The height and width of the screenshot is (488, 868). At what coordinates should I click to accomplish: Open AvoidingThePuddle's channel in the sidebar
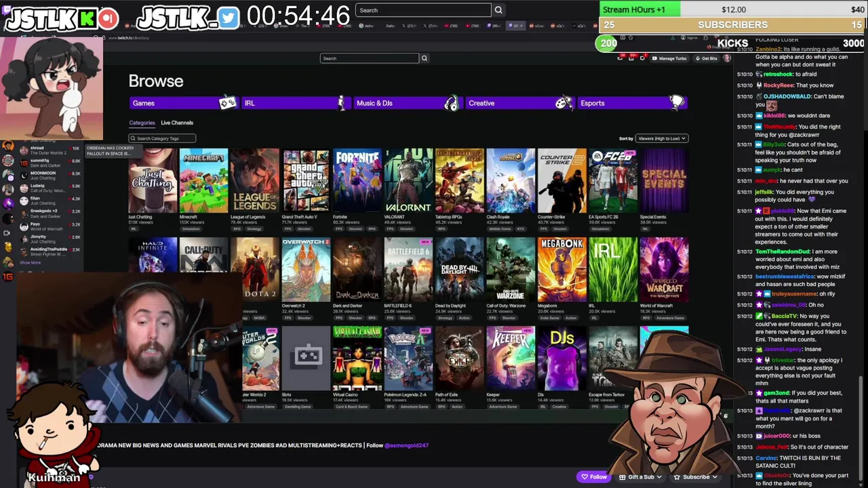(x=49, y=251)
